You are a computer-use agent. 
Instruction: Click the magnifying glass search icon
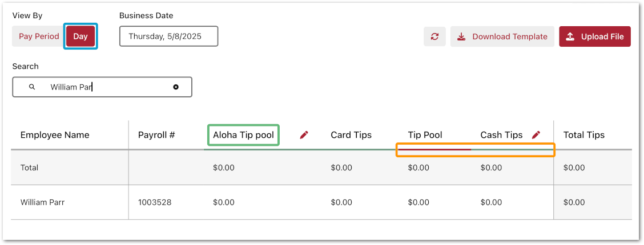click(x=32, y=87)
